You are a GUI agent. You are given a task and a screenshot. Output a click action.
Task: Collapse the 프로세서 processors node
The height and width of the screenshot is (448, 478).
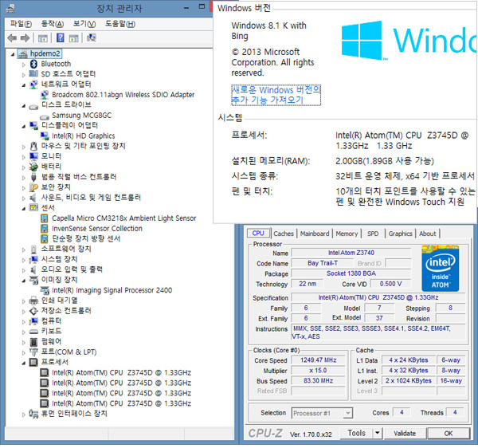(24, 364)
